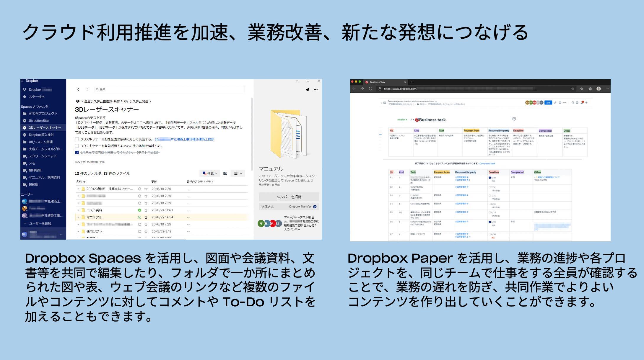Click the Dropbox Transfer icon
Image resolution: width=644 pixels, height=360 pixels.
[315, 207]
